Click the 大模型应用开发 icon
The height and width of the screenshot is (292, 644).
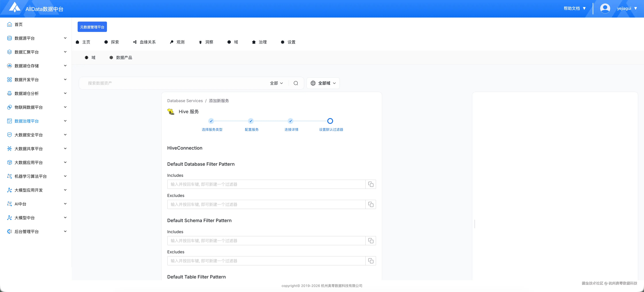pos(9,190)
